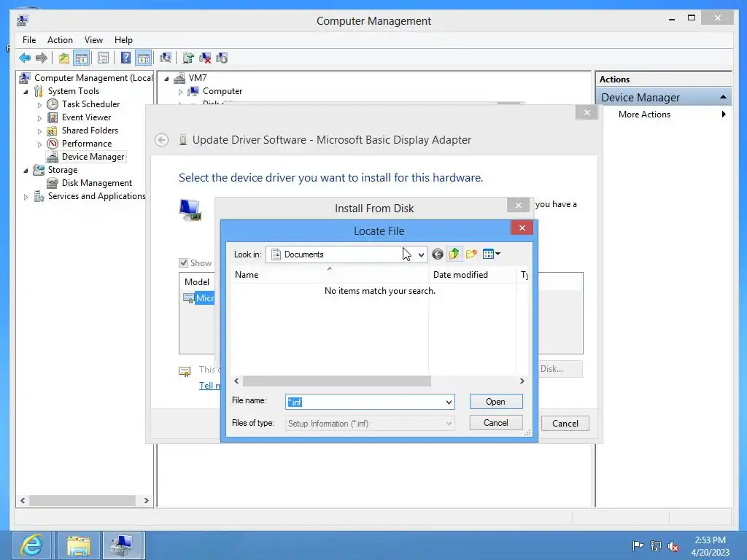Viewport: 747px width, 560px height.
Task: Click Disable device toolbar icon with down arrow
Action: (222, 58)
